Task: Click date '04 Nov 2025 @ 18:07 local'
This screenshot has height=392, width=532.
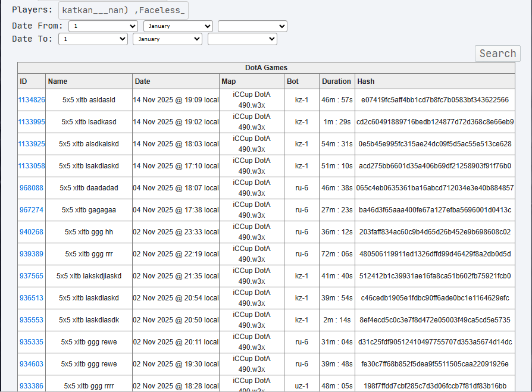Action: click(176, 188)
